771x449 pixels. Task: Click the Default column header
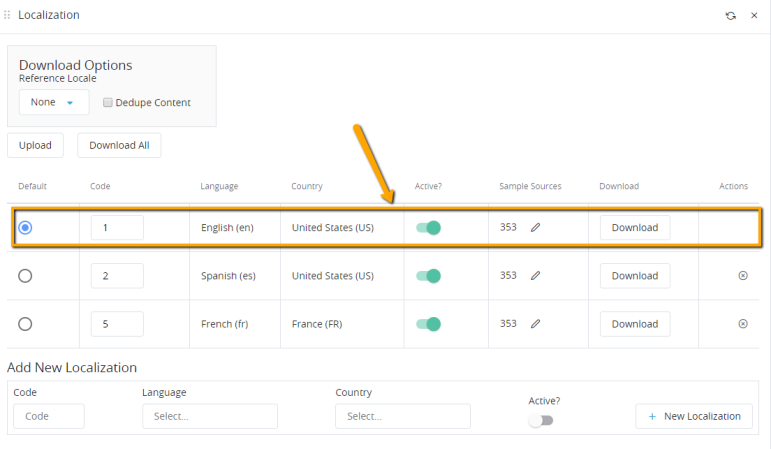tap(32, 186)
